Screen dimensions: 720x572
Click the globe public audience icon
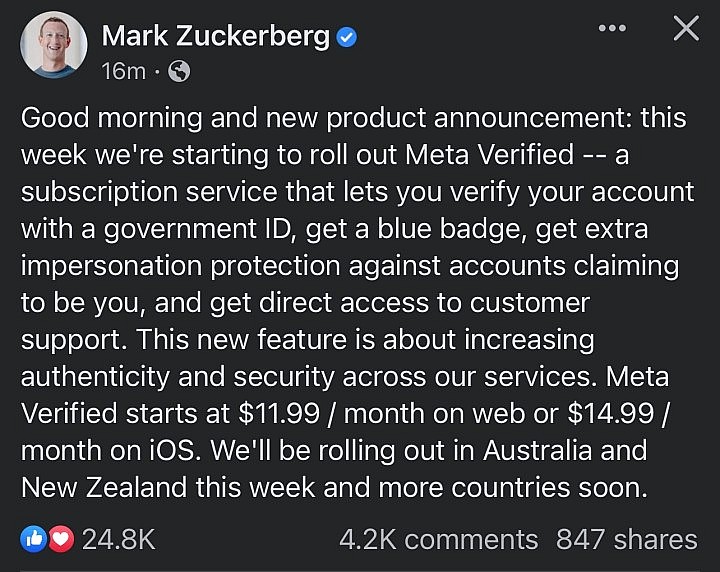tap(179, 71)
